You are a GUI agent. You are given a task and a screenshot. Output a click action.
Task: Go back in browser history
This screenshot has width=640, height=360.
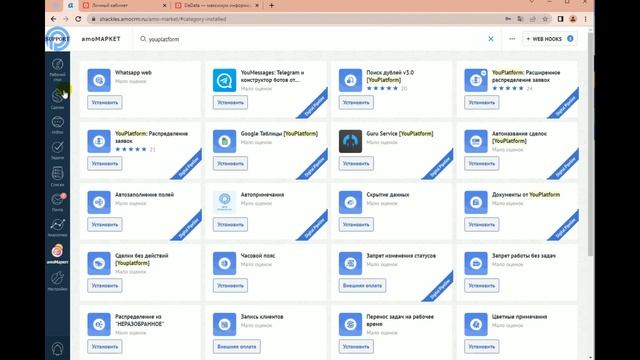[x=53, y=19]
